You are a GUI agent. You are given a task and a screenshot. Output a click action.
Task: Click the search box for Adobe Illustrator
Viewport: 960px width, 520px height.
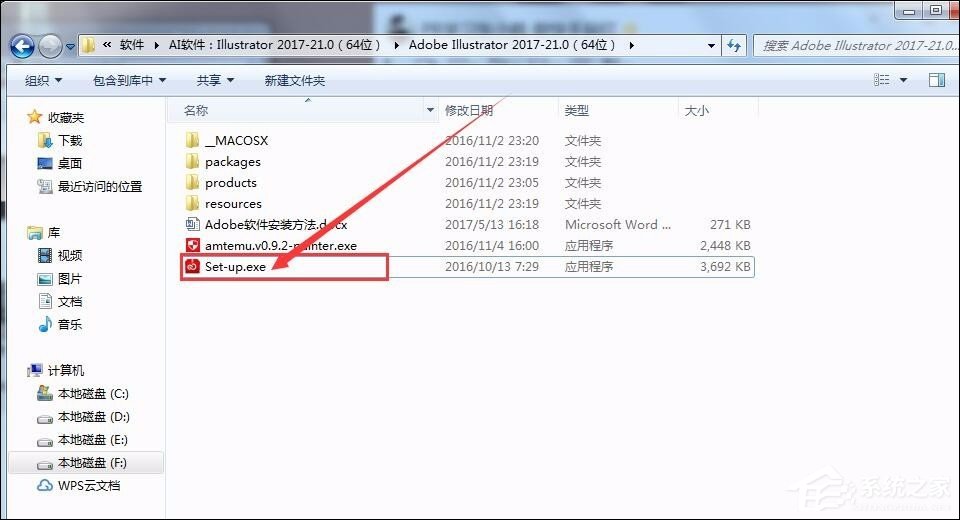click(857, 45)
